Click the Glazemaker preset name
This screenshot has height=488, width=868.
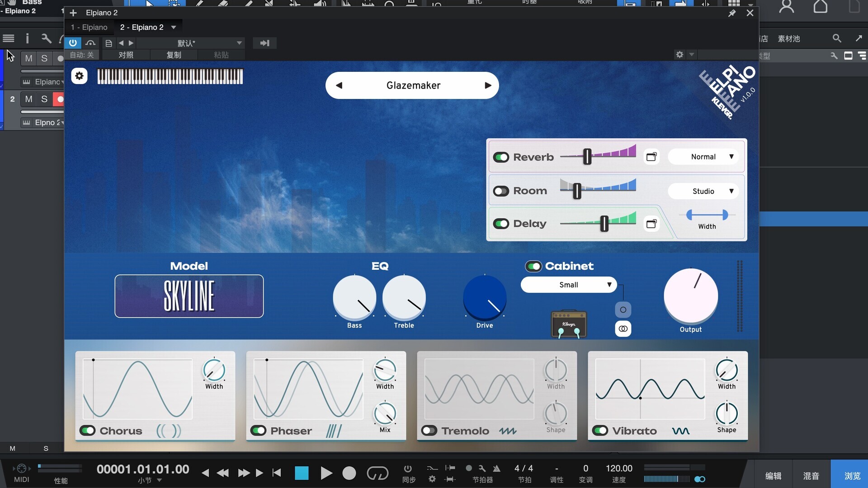coord(413,85)
